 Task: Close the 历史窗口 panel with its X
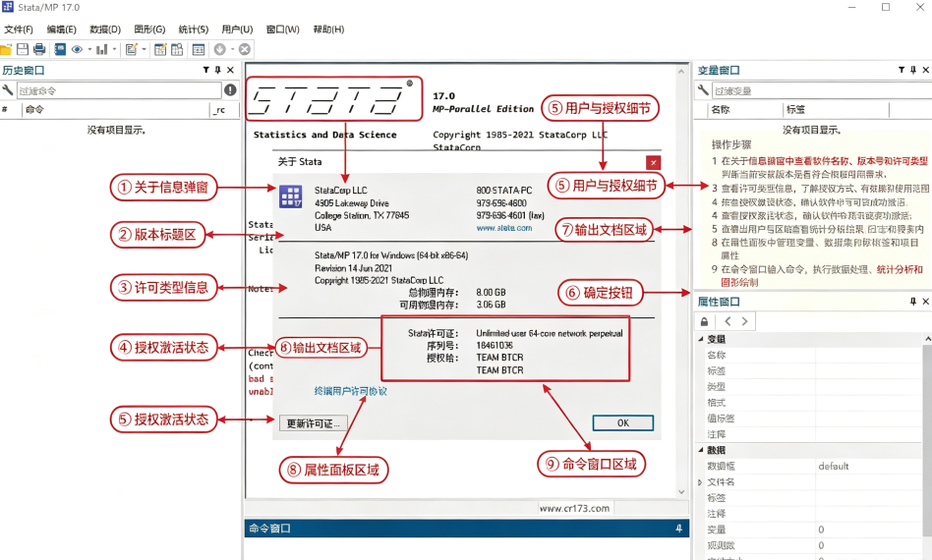click(x=231, y=70)
